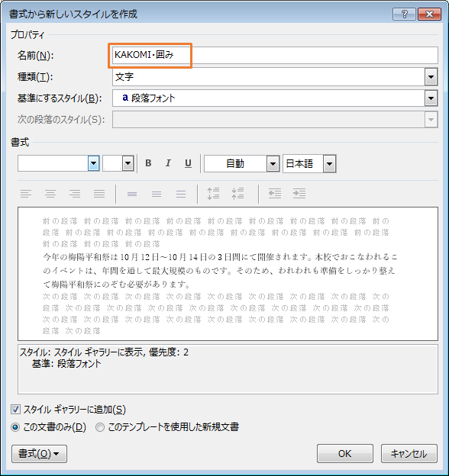Screen dimensions: 449x476
Task: Expand the 基準にするスタイル dropdown
Action: pyautogui.click(x=431, y=98)
